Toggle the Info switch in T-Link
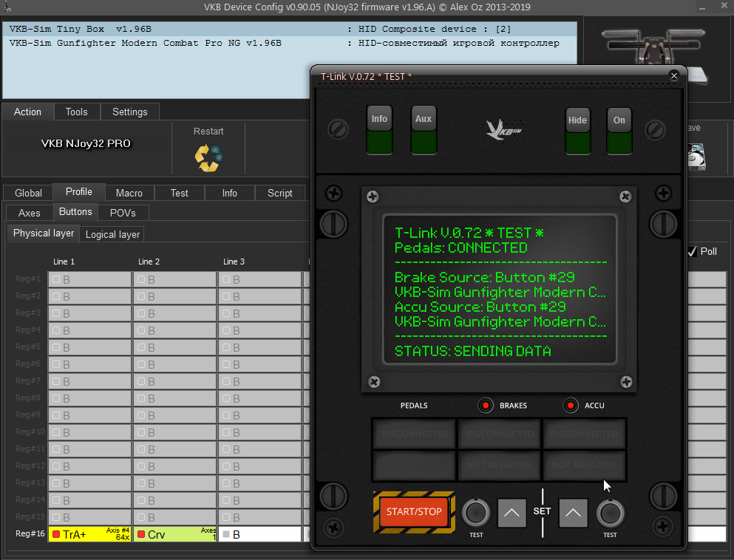 coord(379,131)
